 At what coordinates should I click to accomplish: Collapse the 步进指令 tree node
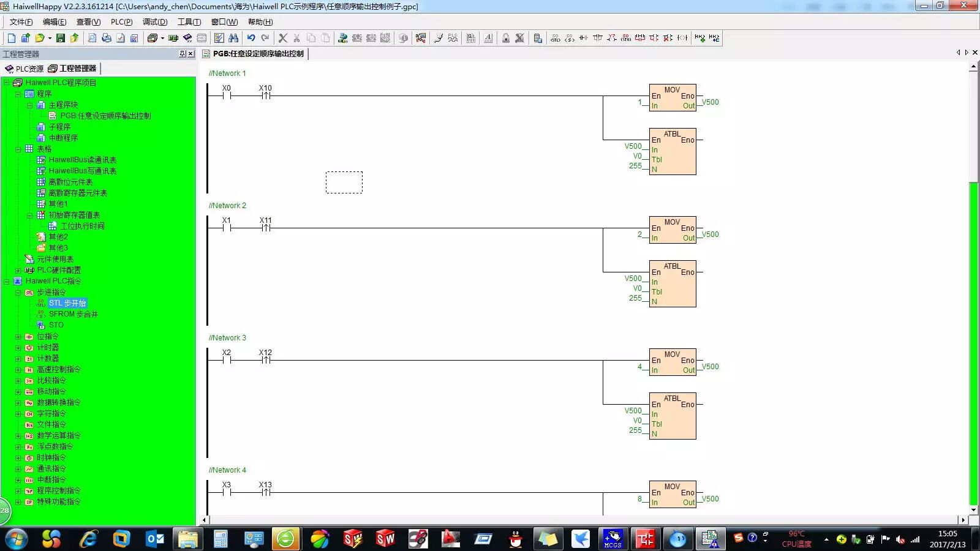pyautogui.click(x=18, y=293)
